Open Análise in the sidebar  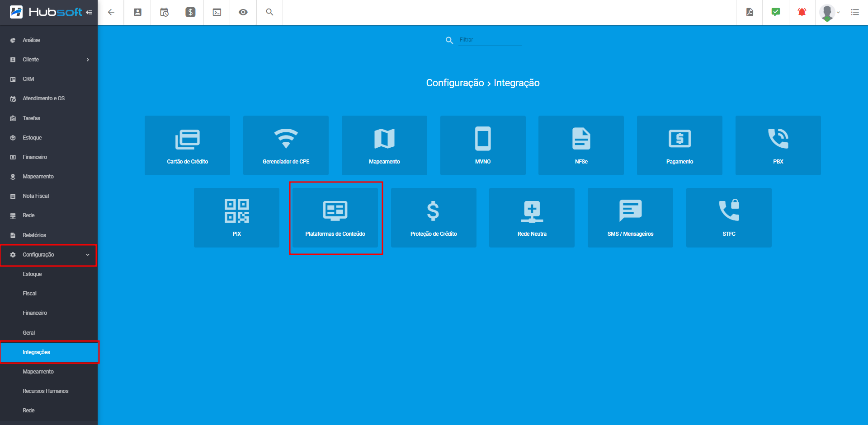[x=49, y=40]
